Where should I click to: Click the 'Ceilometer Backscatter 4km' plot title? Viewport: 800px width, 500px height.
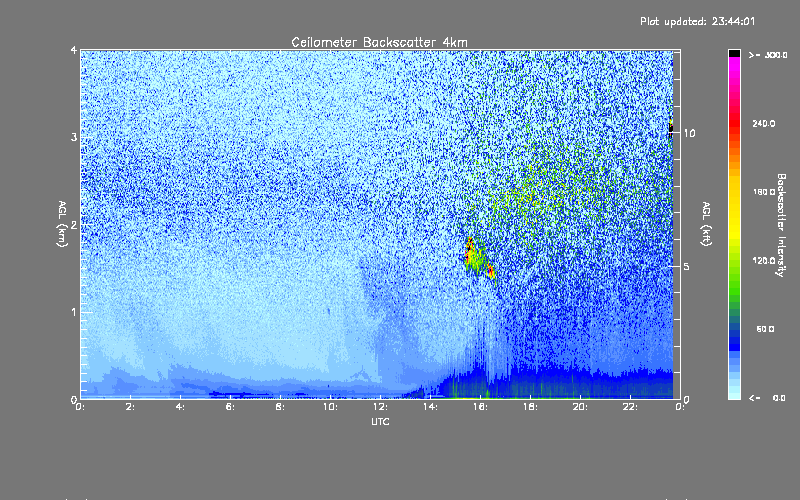point(379,42)
